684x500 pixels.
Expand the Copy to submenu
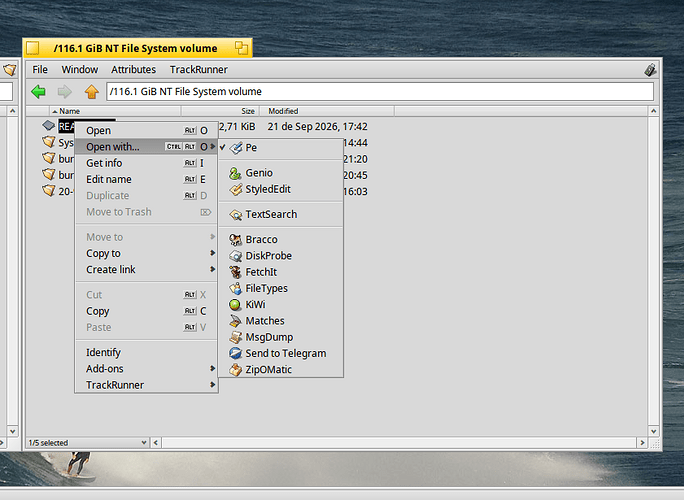pyautogui.click(x=146, y=253)
